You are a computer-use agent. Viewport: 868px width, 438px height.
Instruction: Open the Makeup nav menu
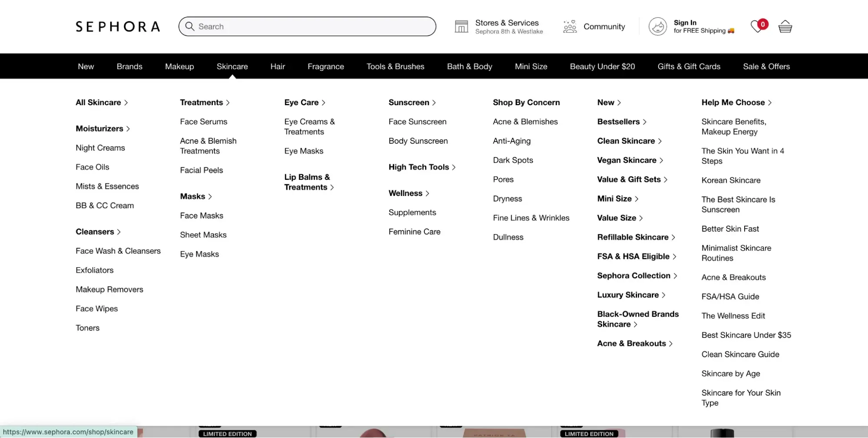[179, 66]
